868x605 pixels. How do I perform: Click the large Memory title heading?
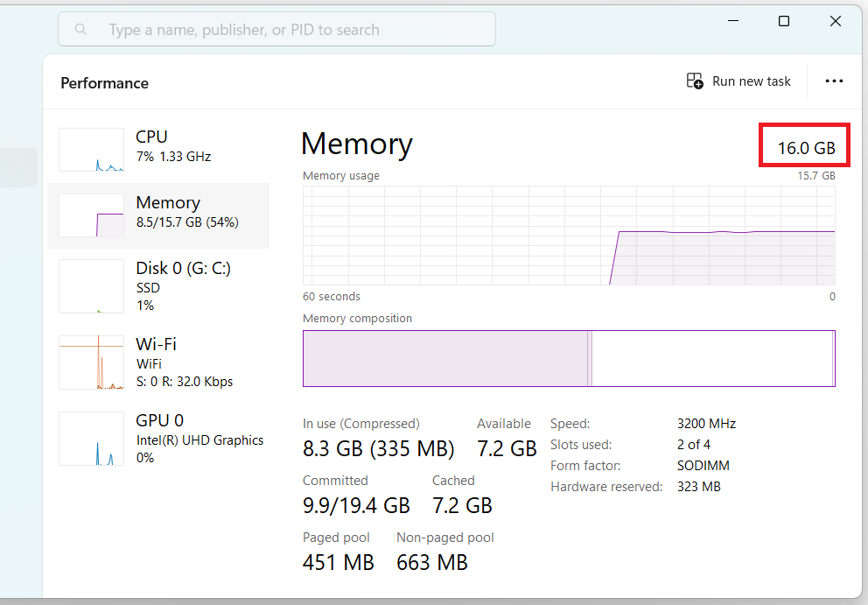coord(357,144)
